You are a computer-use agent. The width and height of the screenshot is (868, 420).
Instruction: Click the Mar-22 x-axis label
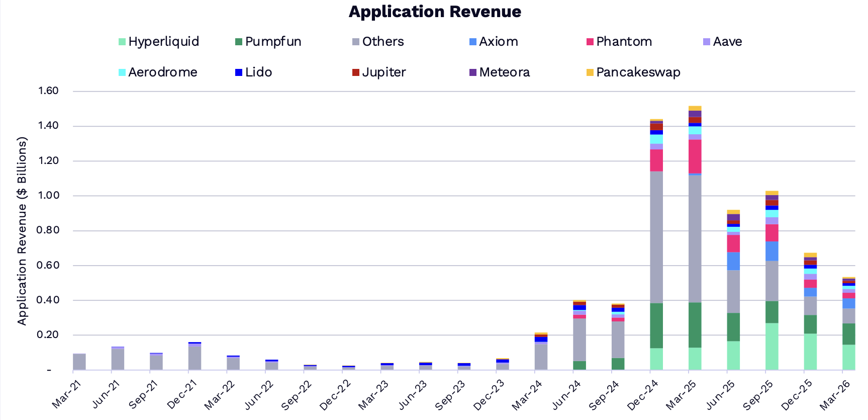(x=220, y=394)
